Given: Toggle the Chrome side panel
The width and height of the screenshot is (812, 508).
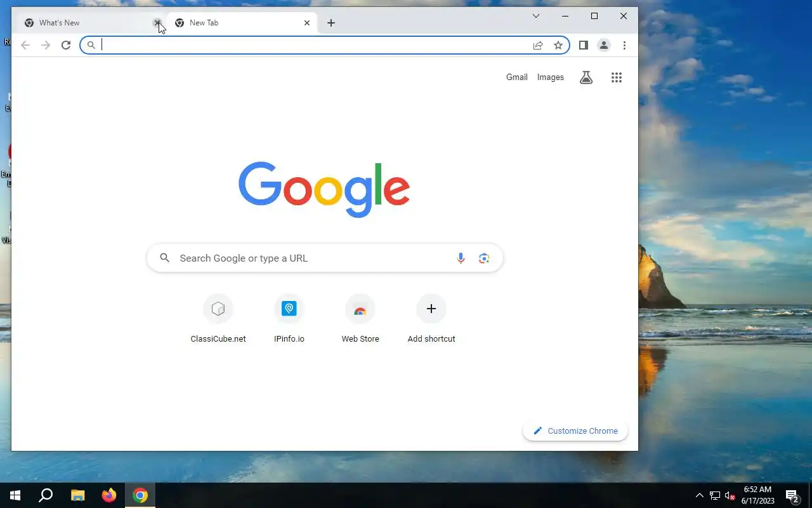Looking at the screenshot, I should 584,45.
